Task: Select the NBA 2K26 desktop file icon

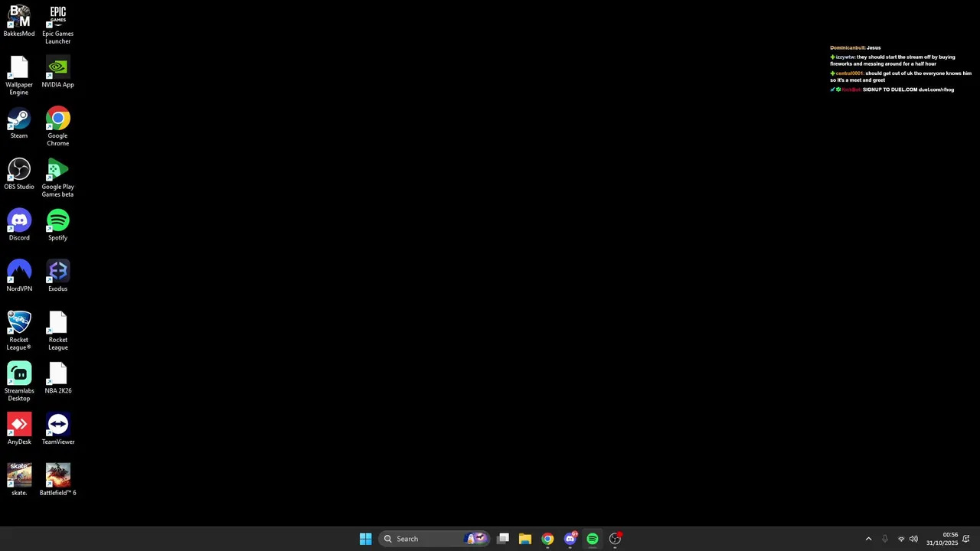Action: pos(57,377)
